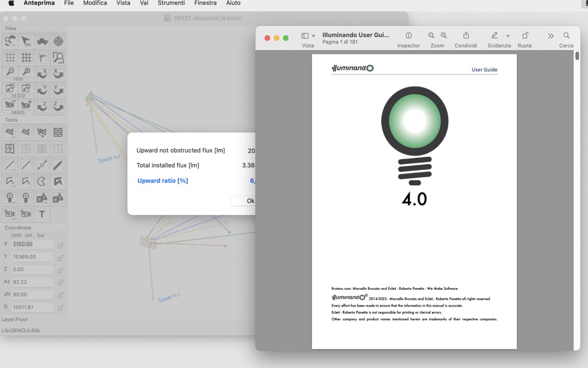Click the camera plus icon above 28000
Image resolution: width=588 pixels, height=368 pixels.
pyautogui.click(x=26, y=105)
